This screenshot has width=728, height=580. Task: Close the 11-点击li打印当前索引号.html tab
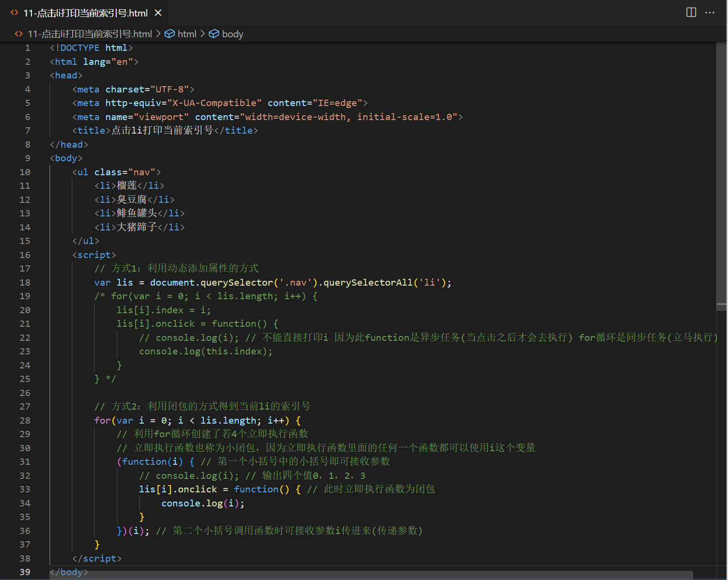pos(158,13)
